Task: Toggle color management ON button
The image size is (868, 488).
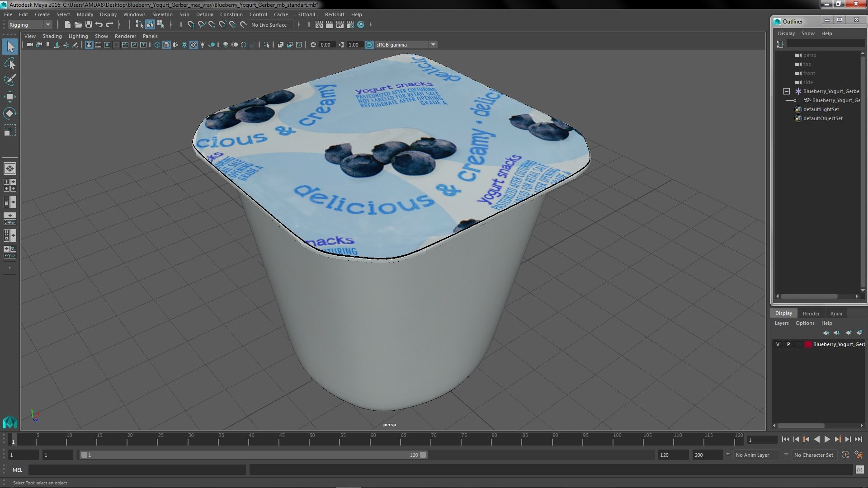Action: 369,45
